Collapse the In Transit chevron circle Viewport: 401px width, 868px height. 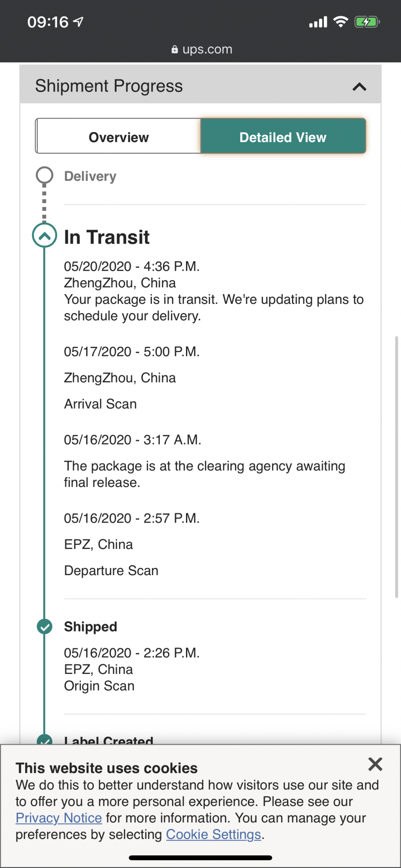tap(44, 235)
